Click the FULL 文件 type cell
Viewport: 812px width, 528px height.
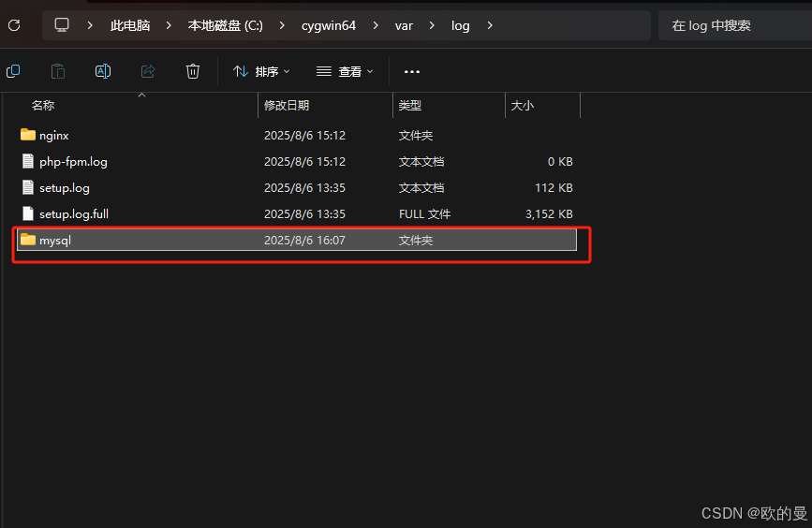click(424, 214)
